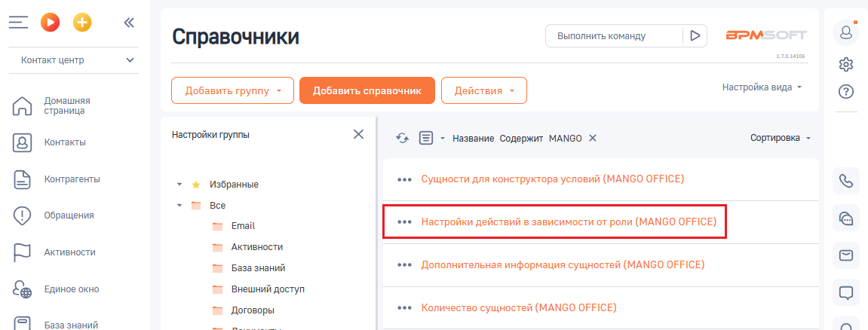The image size is (868, 330).
Task: Collapse the Все folder tree node
Action: click(179, 205)
